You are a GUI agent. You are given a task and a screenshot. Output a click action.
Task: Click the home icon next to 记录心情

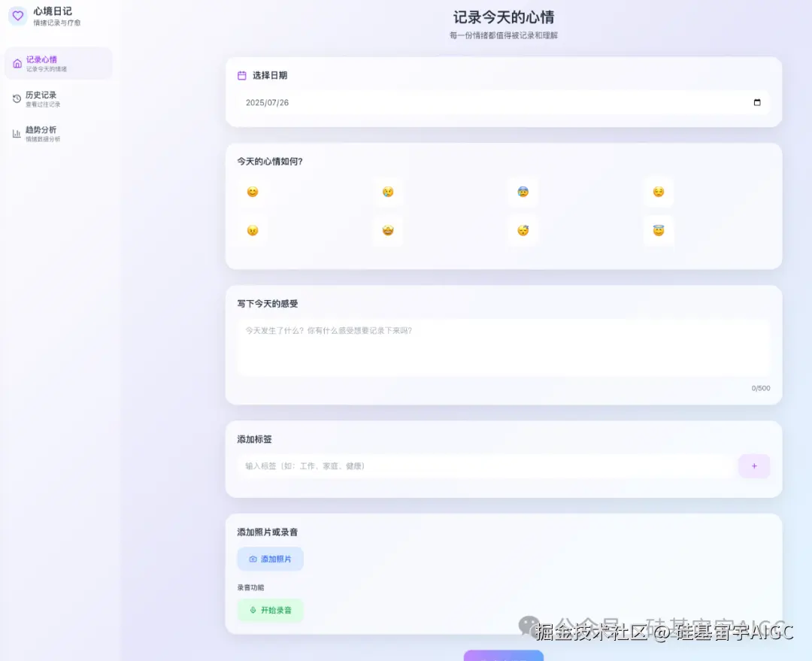tap(17, 63)
